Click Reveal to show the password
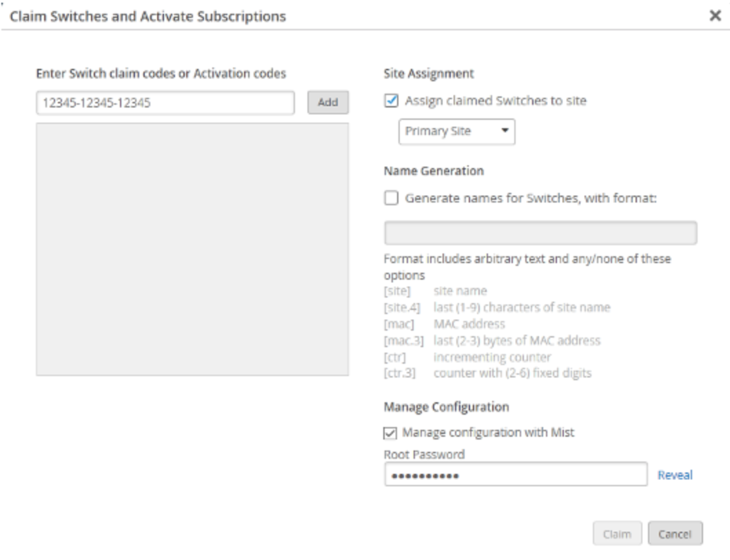Viewport: 730px width, 560px height. pos(674,475)
